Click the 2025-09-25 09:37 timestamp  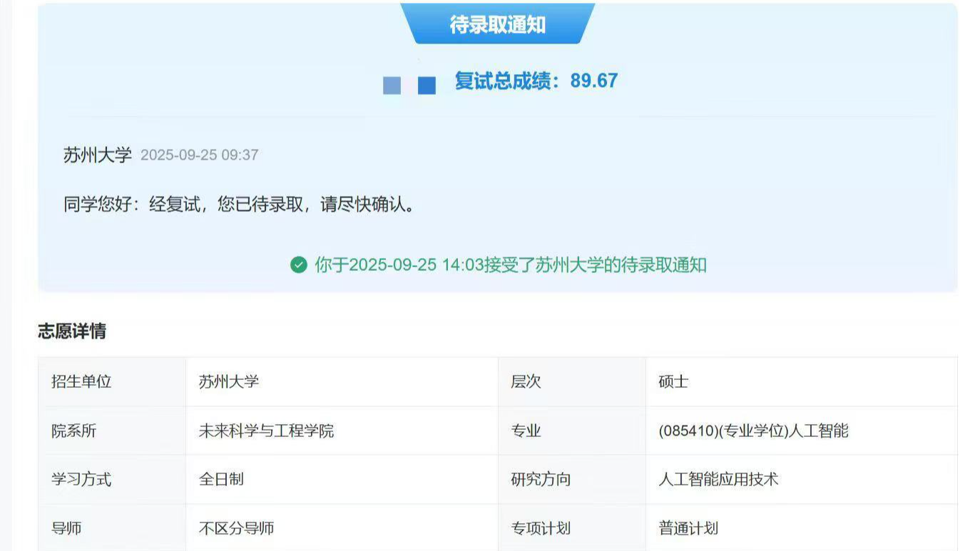tap(200, 155)
